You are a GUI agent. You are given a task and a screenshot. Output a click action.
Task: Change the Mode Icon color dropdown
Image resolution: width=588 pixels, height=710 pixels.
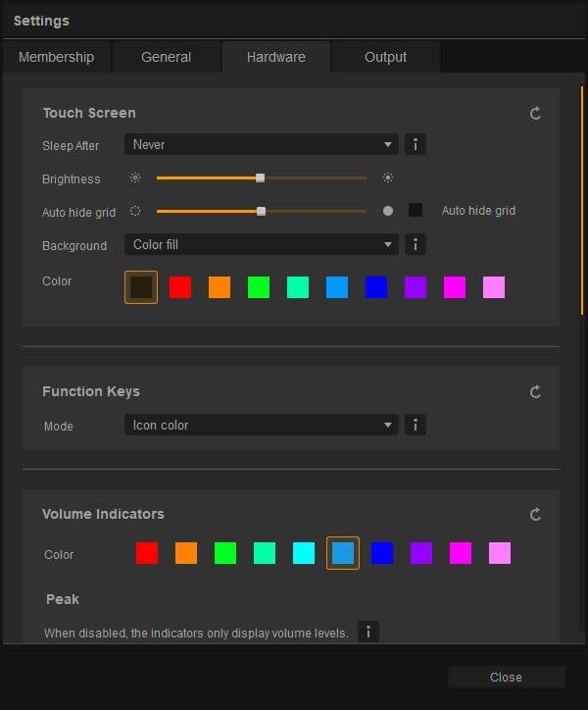click(x=262, y=425)
